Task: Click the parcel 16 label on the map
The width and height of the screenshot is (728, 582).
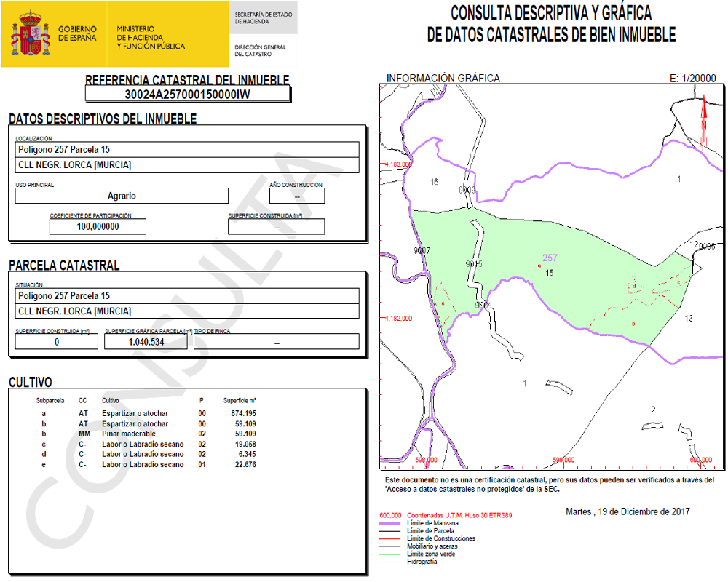Action: pos(434,182)
